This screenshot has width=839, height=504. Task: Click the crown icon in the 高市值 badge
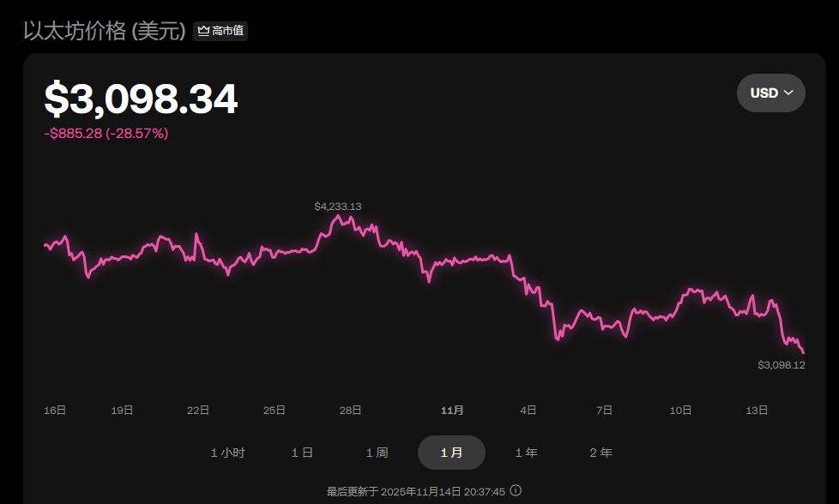click(x=203, y=31)
